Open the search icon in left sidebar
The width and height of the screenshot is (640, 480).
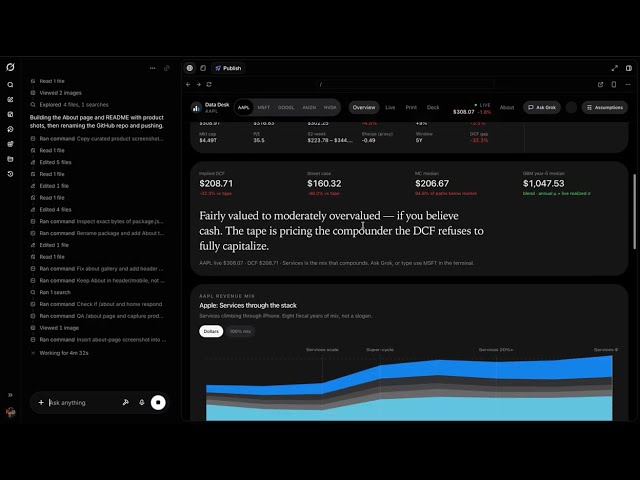click(10, 85)
